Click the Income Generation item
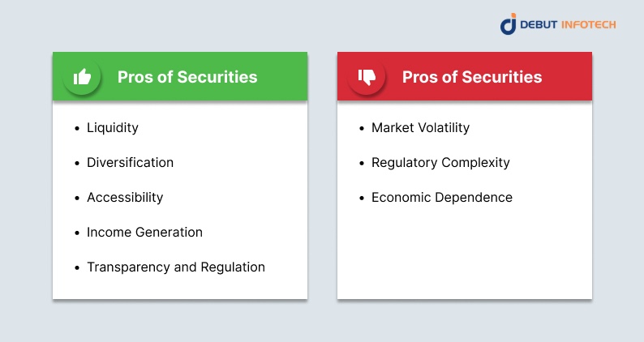Screen dimensions: 644x342 (144, 233)
